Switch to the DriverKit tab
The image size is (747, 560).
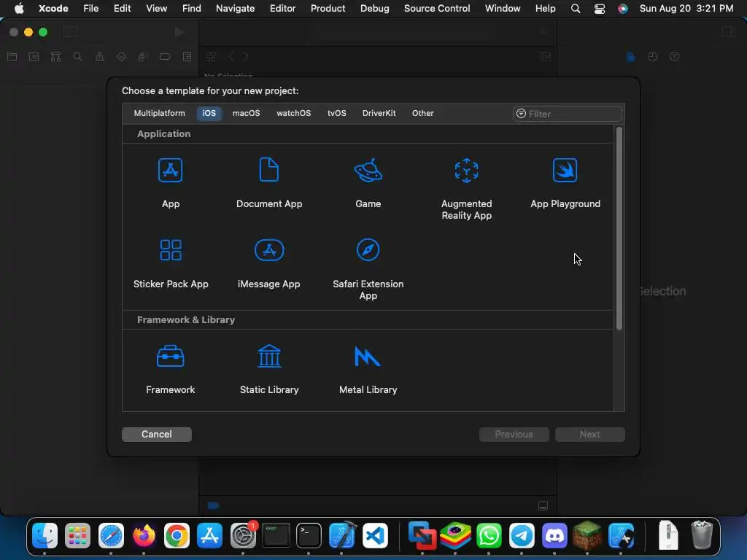click(379, 113)
